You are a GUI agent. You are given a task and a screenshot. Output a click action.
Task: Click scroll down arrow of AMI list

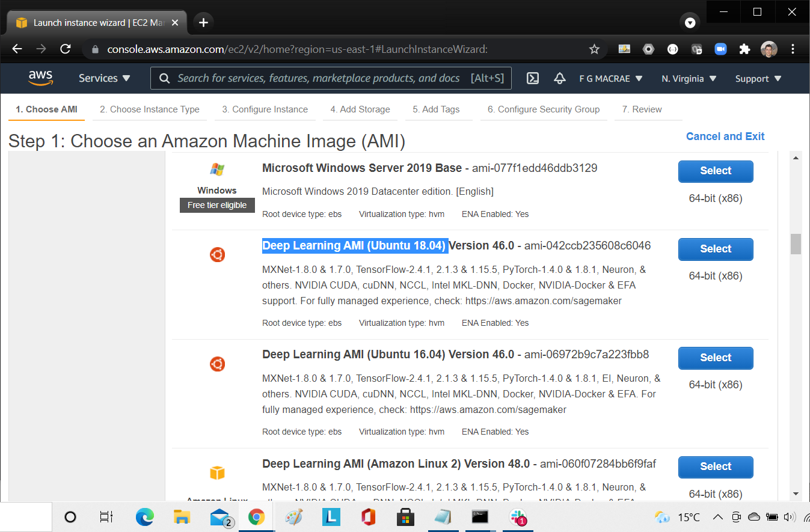coord(796,494)
